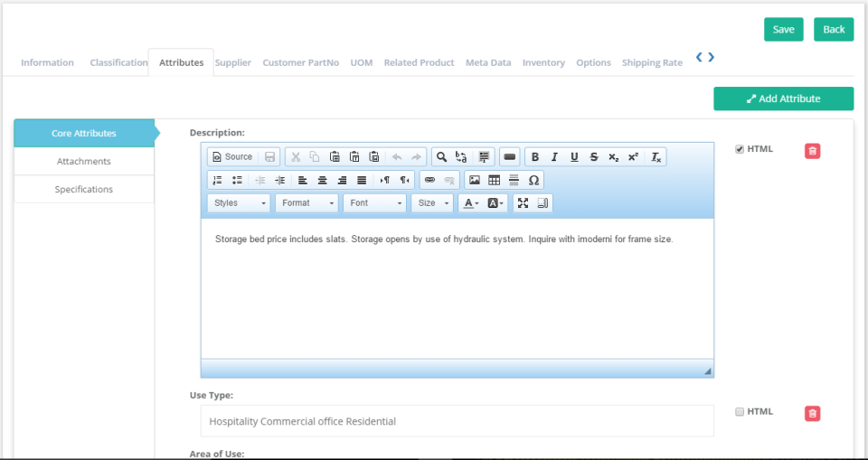
Task: Open the Format dropdown
Action: 307,203
